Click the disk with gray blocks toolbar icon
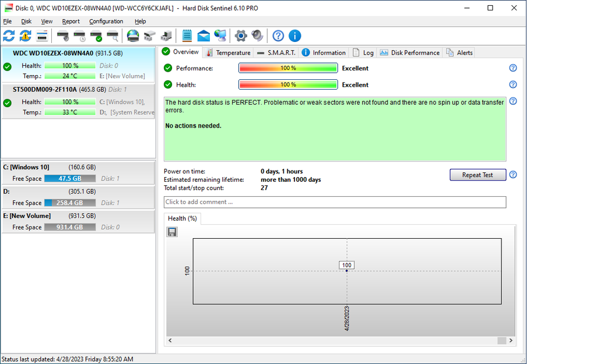597x364 pixels. click(150, 36)
